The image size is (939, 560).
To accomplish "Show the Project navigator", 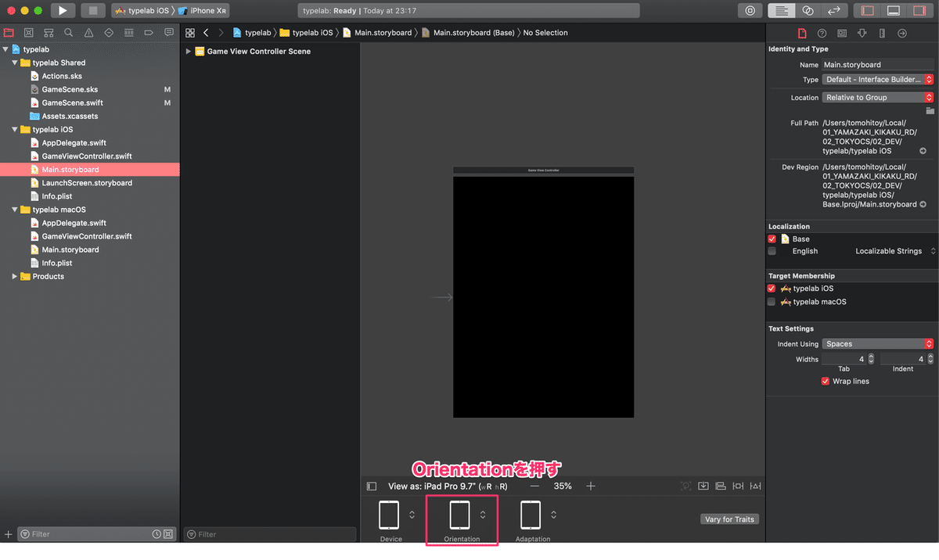I will [x=9, y=33].
